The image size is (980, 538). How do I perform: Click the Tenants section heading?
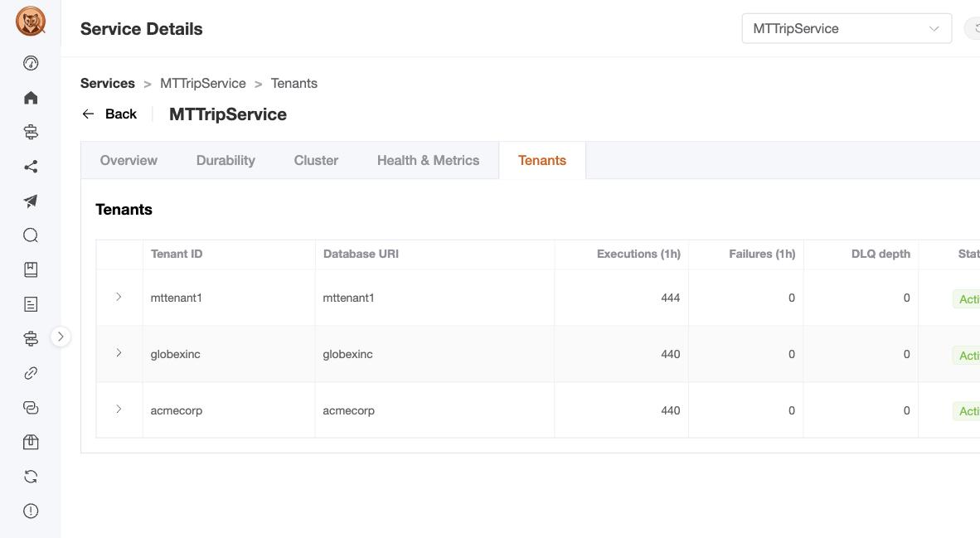click(x=124, y=210)
